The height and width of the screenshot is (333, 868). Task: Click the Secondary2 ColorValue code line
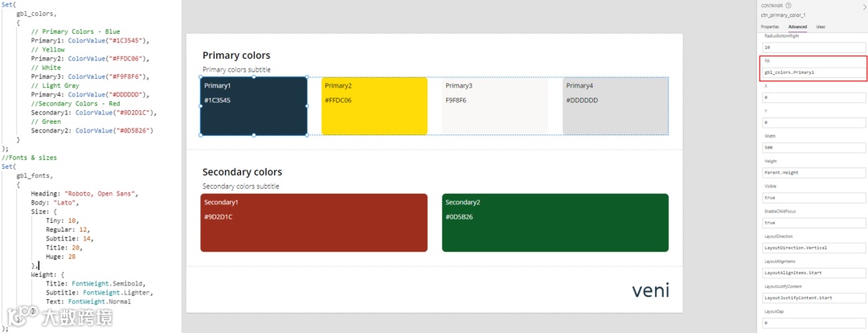[x=92, y=130]
